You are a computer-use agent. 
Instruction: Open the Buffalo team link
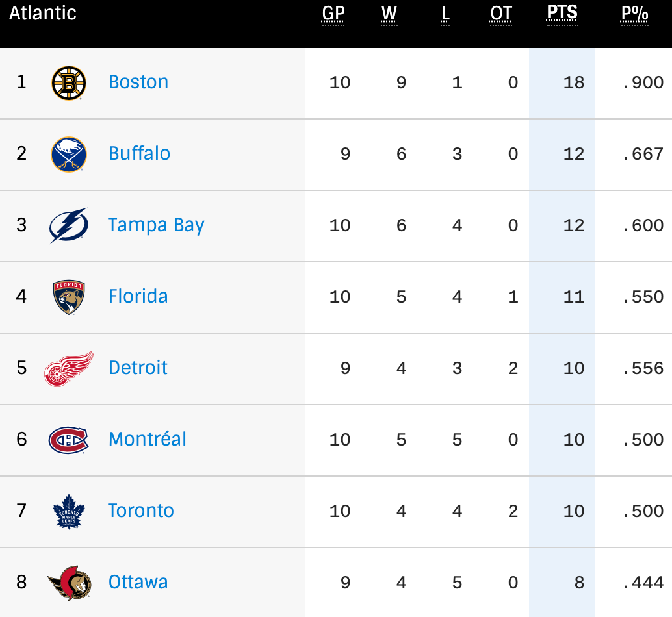(139, 154)
